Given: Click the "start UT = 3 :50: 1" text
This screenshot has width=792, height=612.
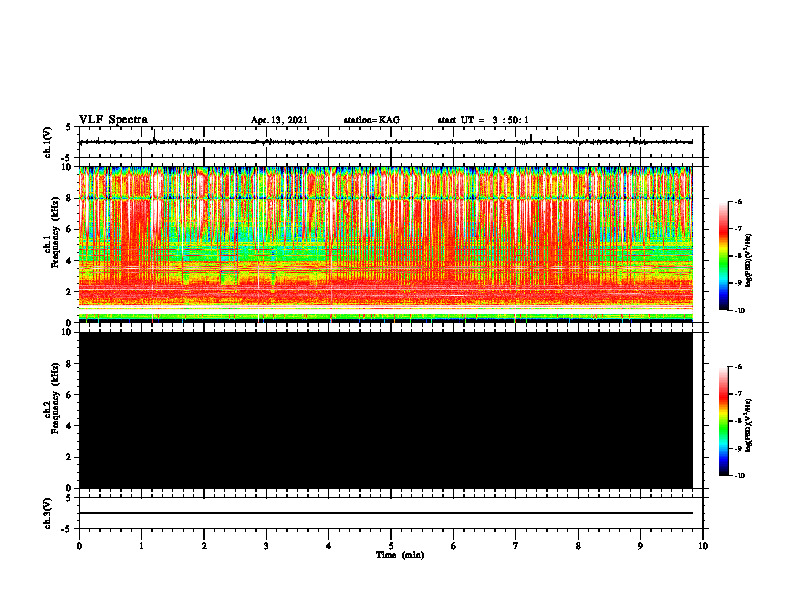Looking at the screenshot, I should pos(483,120).
